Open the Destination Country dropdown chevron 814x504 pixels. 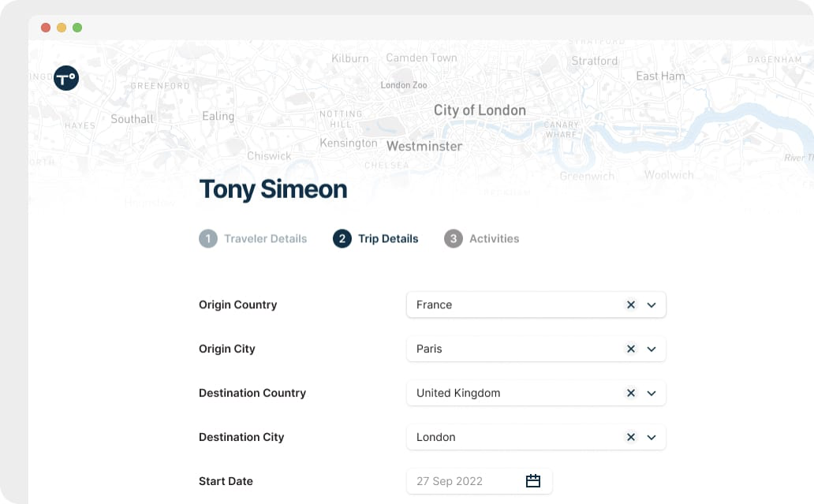click(x=652, y=393)
